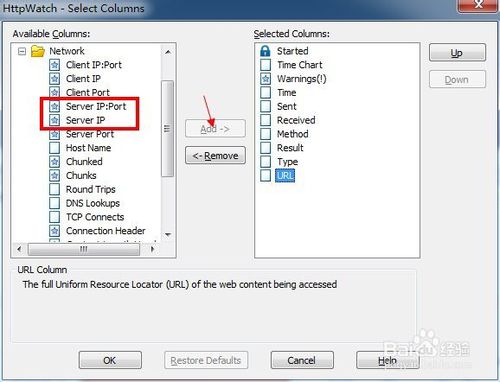Click horizontal scrollbar left arrow
500x382 pixels.
[x=19, y=249]
